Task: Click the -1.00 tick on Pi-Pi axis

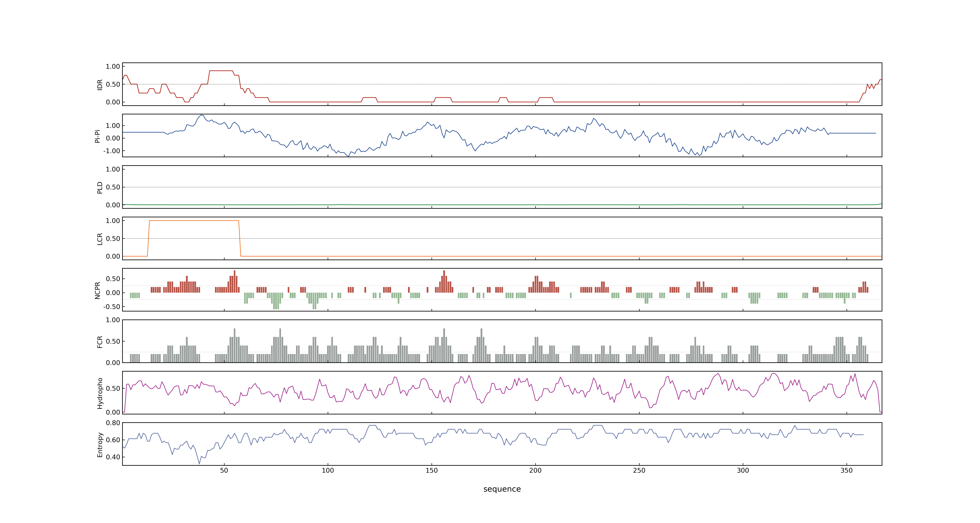Action: [111, 151]
